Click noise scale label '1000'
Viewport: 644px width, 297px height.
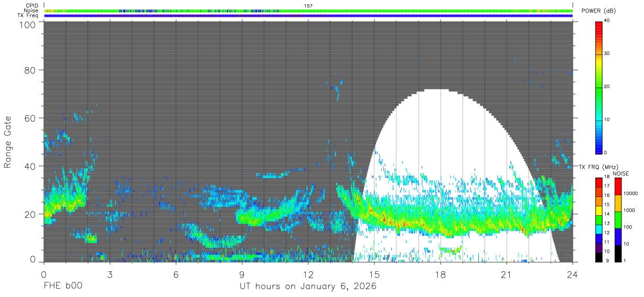pos(630,210)
